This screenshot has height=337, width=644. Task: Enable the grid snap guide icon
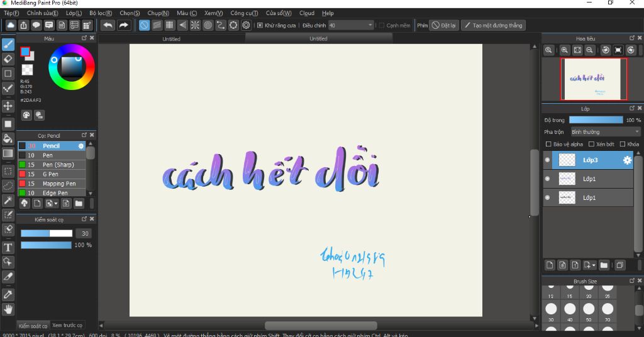170,25
